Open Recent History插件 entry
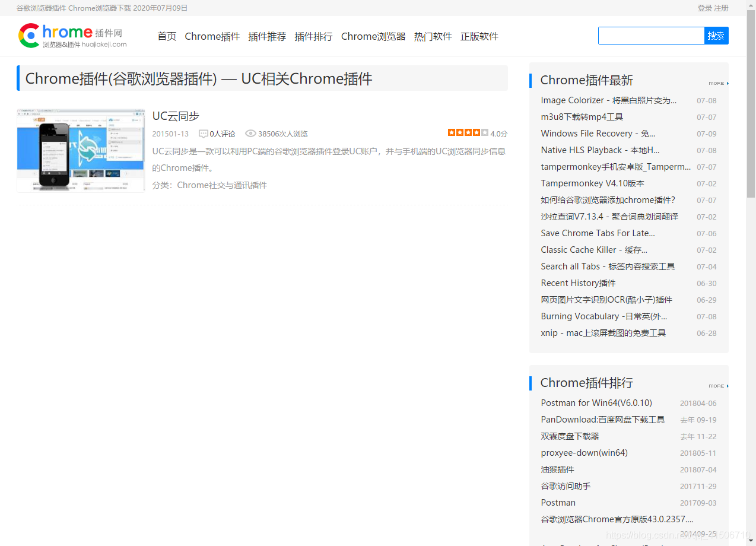756x546 pixels. (579, 283)
